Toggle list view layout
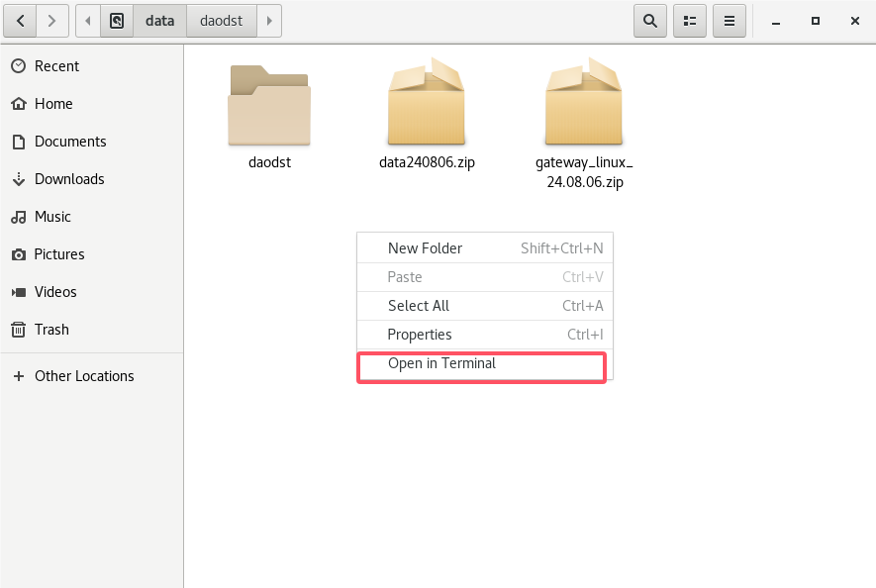 coord(690,21)
